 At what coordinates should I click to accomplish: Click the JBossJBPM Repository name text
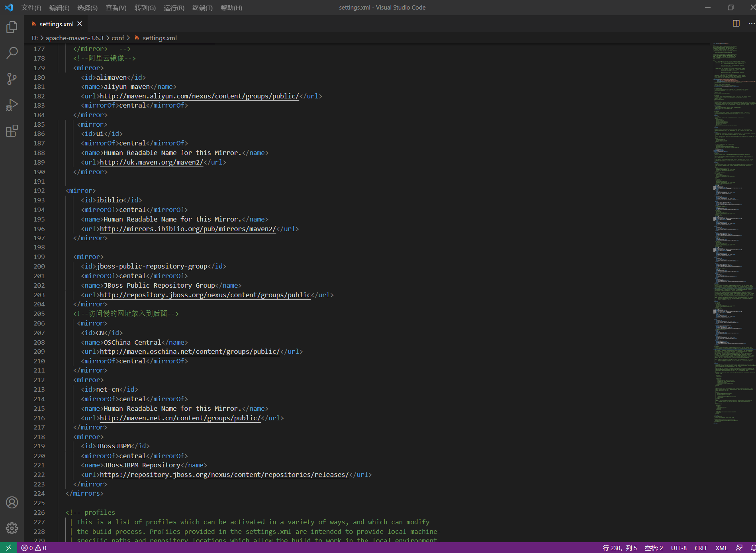142,465
